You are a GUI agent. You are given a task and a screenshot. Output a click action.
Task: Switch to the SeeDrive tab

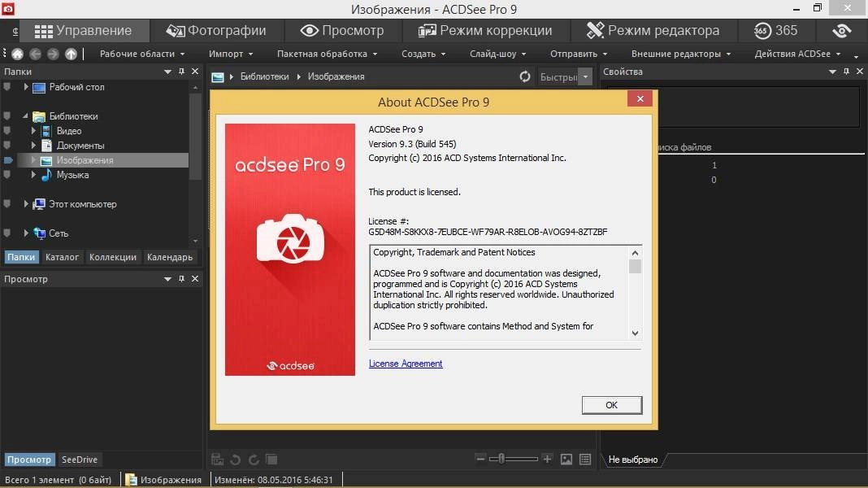(x=79, y=460)
